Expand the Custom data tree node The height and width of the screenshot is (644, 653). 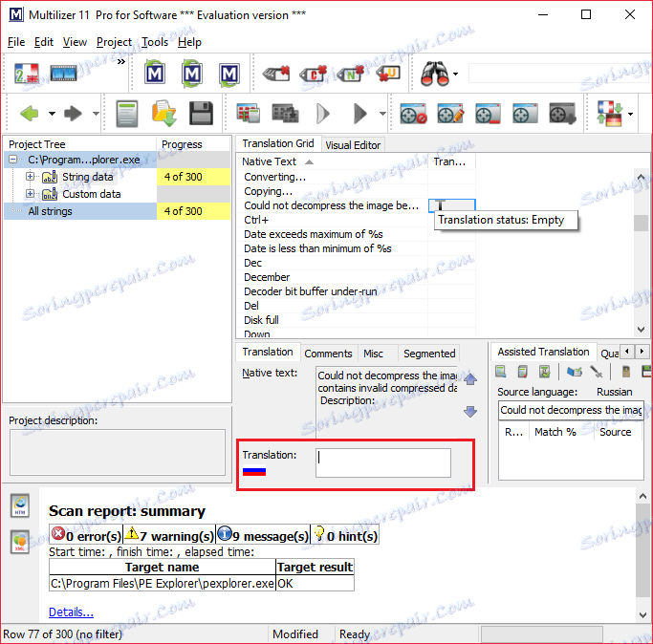click(30, 194)
